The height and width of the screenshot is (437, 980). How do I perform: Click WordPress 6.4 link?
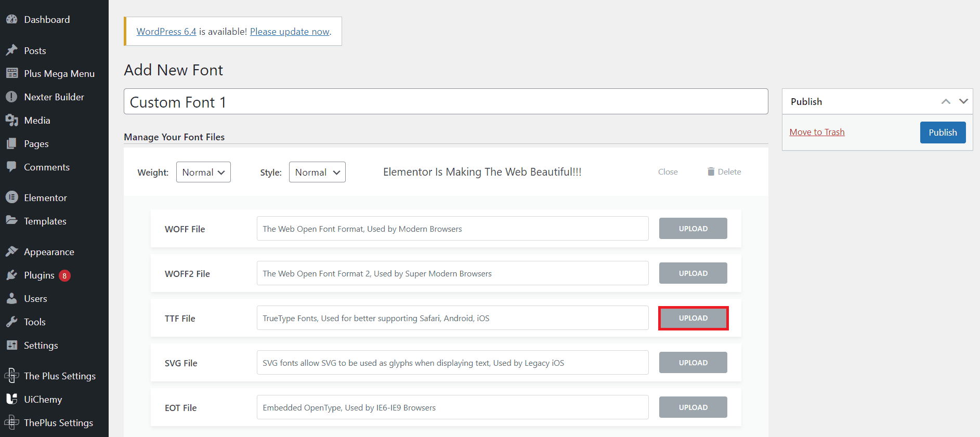click(x=166, y=31)
